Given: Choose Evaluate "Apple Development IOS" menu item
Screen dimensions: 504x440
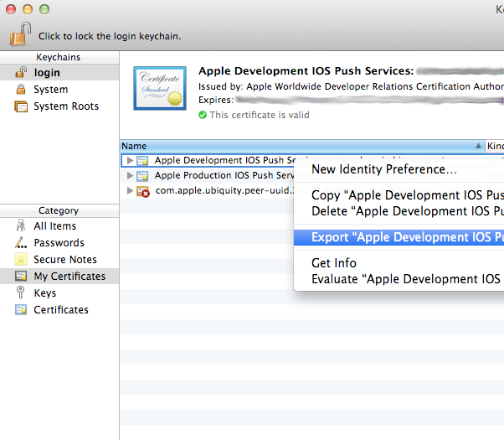Looking at the screenshot, I should (399, 279).
